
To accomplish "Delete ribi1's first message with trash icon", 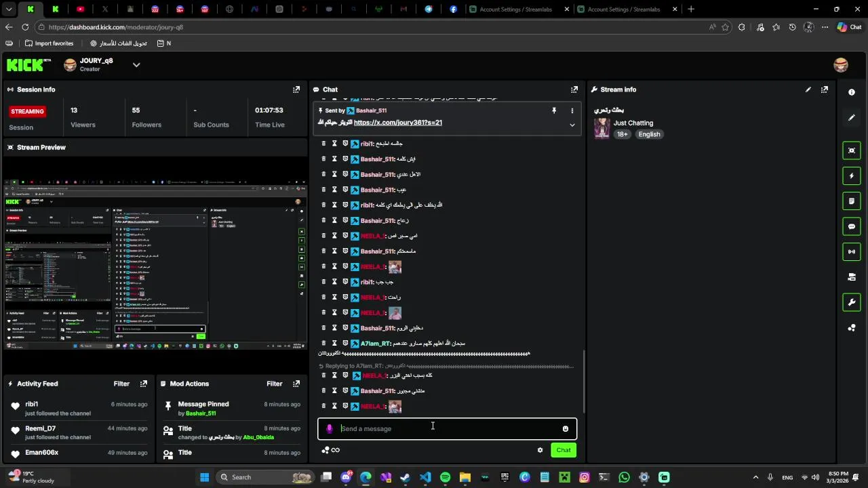I will pos(323,144).
